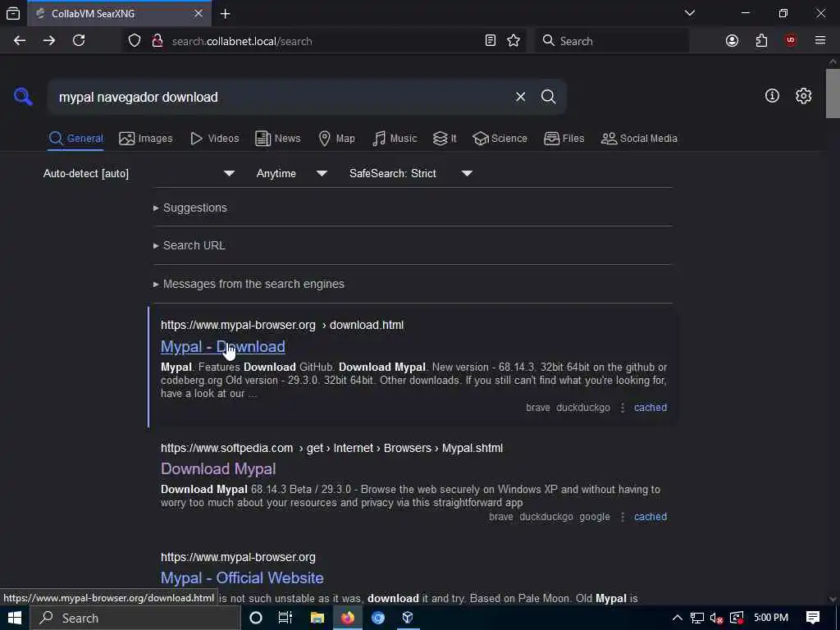
Task: Open the Firefox View icon left of tabs
Action: pos(13,13)
